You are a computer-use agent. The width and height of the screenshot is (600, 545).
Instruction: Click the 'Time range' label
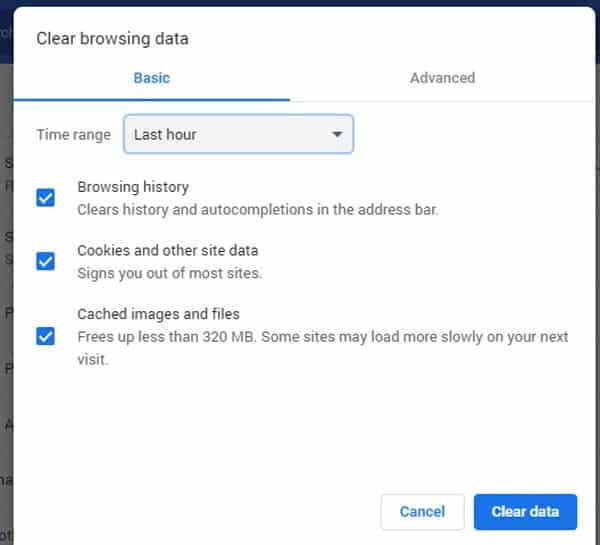pyautogui.click(x=73, y=135)
